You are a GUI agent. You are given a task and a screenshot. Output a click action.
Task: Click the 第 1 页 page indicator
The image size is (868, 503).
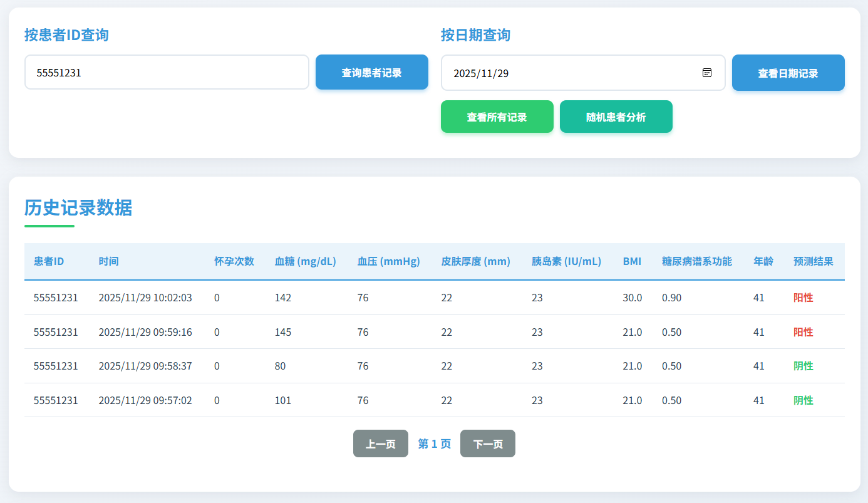tap(435, 443)
